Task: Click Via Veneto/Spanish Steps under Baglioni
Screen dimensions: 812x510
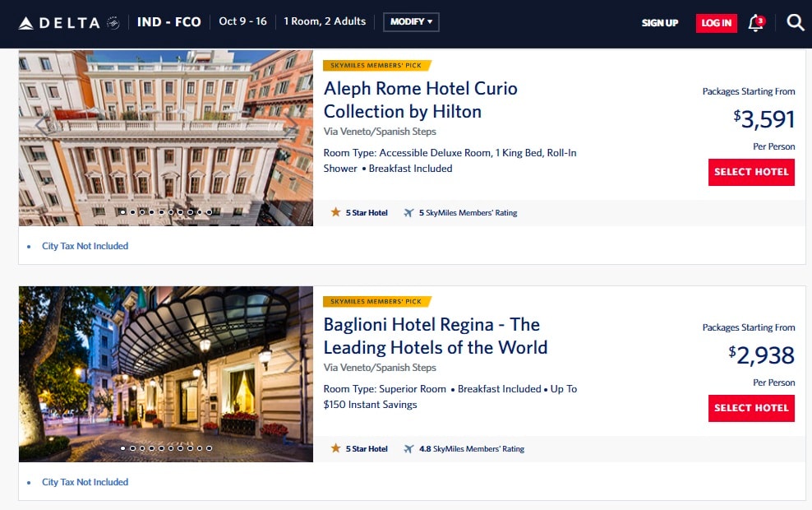Action: (x=380, y=368)
